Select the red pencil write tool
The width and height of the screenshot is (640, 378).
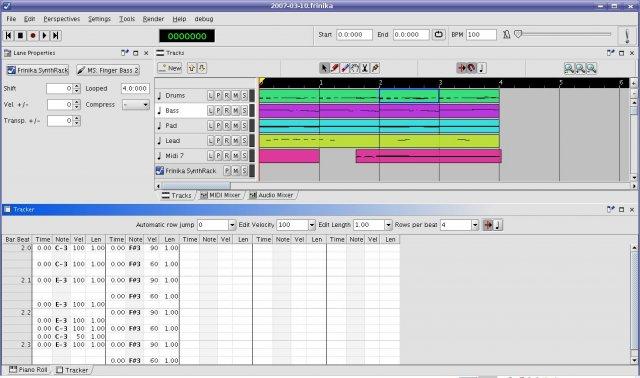tap(334, 68)
